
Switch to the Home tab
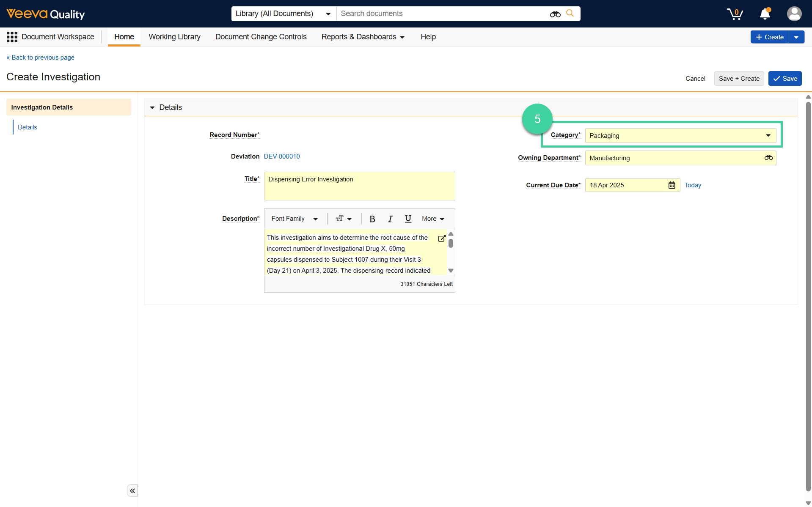tap(124, 37)
